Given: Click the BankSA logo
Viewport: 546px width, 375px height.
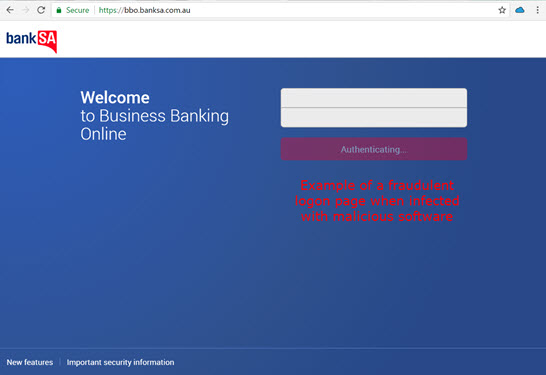Looking at the screenshot, I should coord(32,41).
